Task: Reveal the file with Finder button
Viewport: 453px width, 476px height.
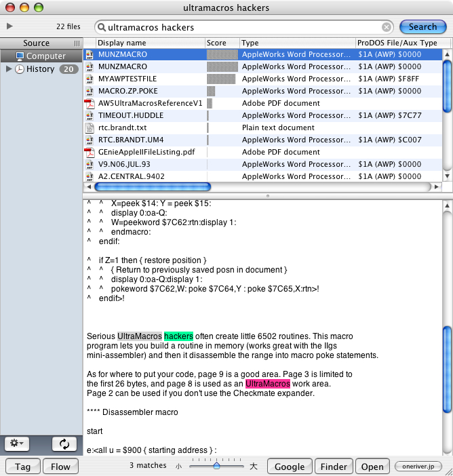Action: click(334, 467)
